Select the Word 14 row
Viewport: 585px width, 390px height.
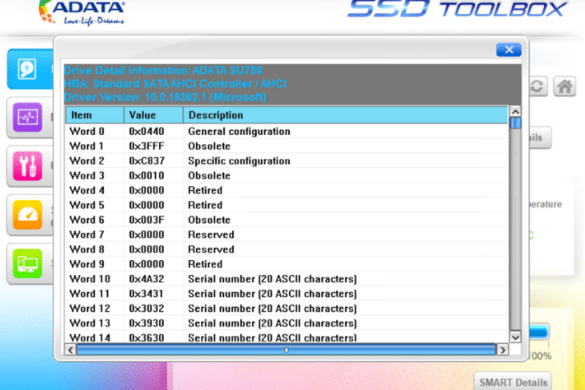coord(287,337)
